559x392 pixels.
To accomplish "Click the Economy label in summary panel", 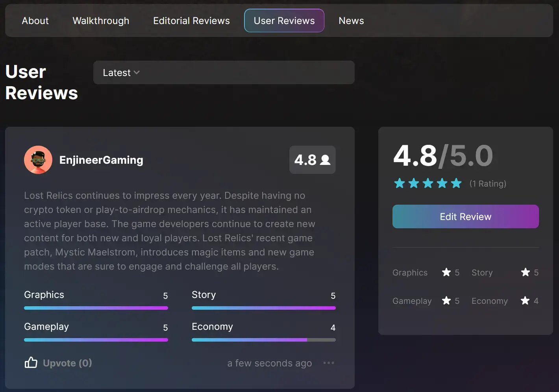I will [x=490, y=301].
